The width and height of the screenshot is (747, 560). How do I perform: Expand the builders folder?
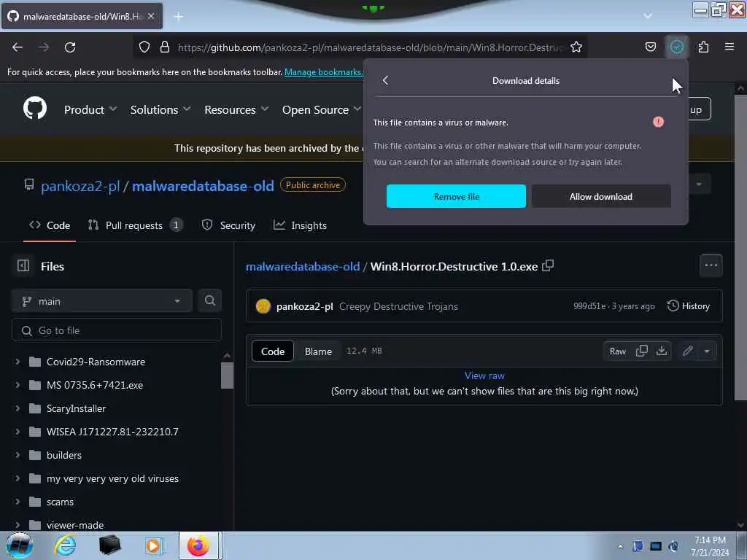pyautogui.click(x=18, y=455)
